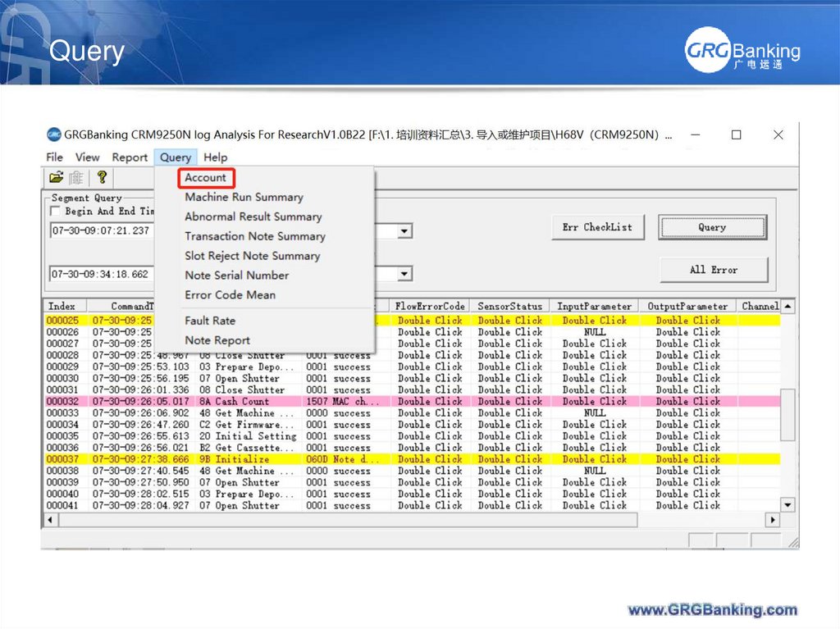The width and height of the screenshot is (840, 629).
Task: Click NULL InputParameter cell in row 000026
Action: pyautogui.click(x=595, y=332)
